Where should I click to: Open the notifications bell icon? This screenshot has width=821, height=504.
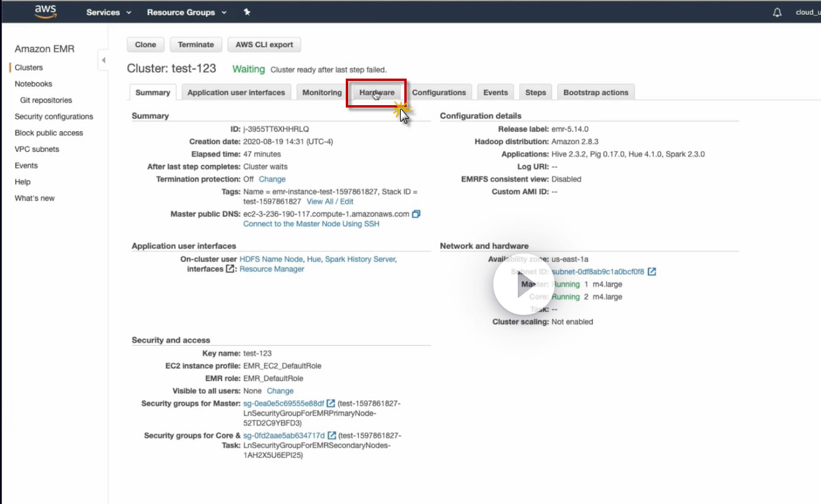(x=777, y=12)
